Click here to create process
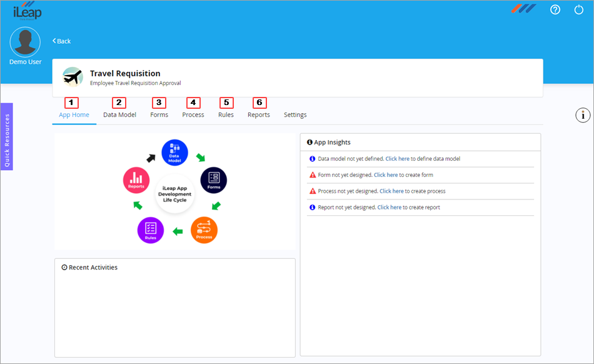Image resolution: width=594 pixels, height=364 pixels. coord(391,191)
